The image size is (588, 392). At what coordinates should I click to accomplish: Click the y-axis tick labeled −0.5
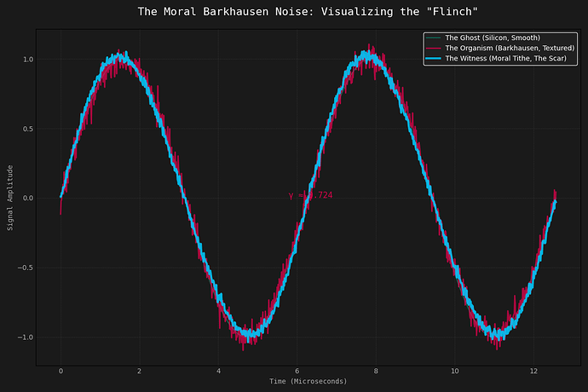[24, 268]
